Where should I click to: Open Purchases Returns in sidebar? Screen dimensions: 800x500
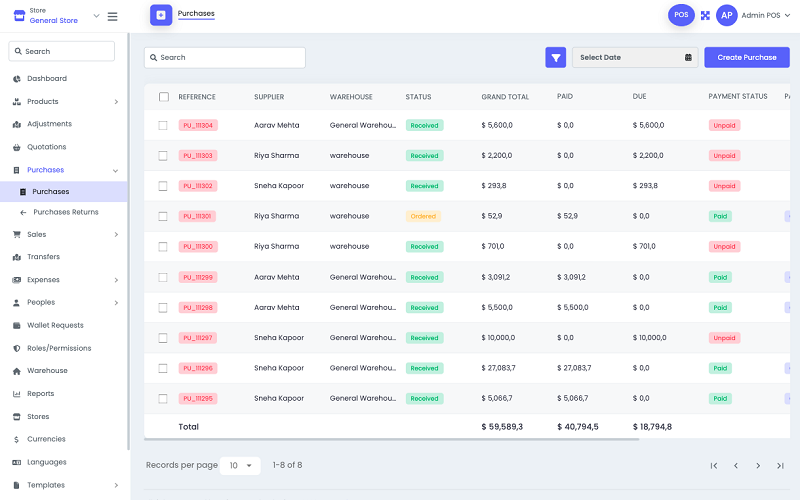click(x=65, y=212)
